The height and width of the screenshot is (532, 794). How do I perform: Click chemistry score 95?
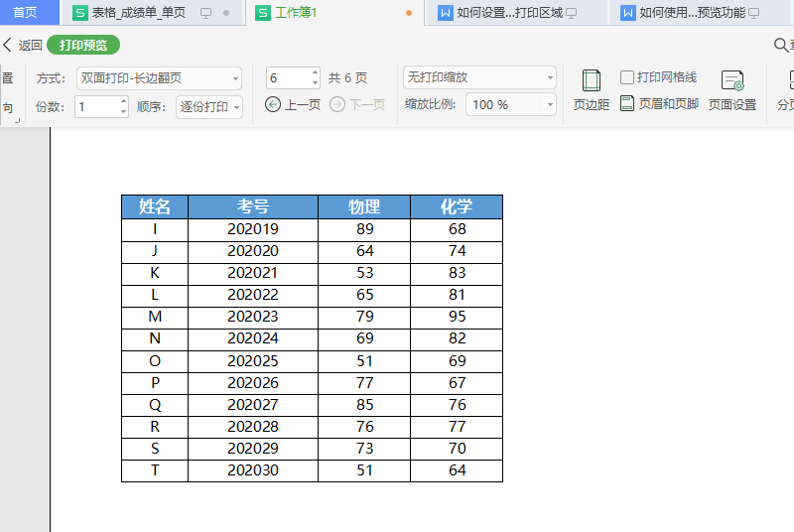tap(457, 317)
